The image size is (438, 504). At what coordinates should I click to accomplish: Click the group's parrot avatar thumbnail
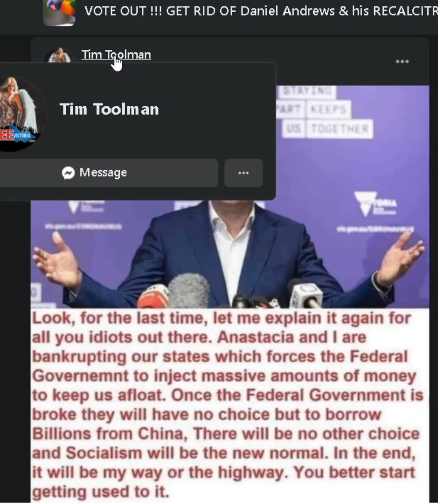tap(60, 12)
